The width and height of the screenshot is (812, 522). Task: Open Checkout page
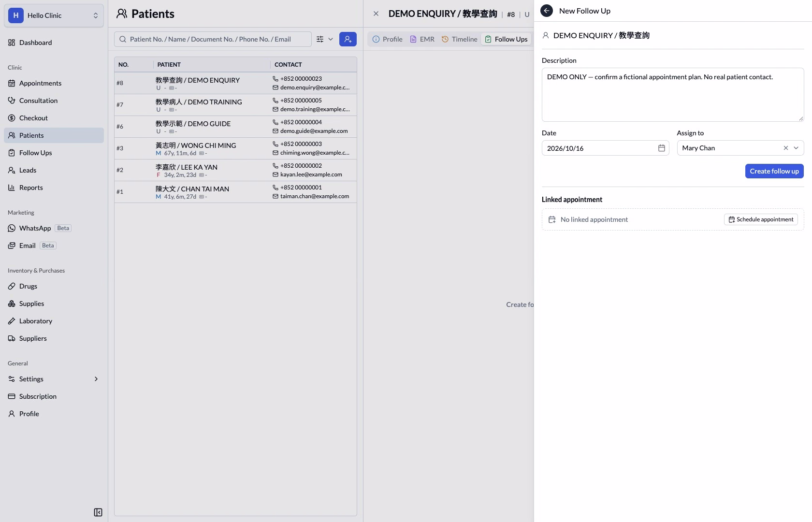tap(54, 118)
